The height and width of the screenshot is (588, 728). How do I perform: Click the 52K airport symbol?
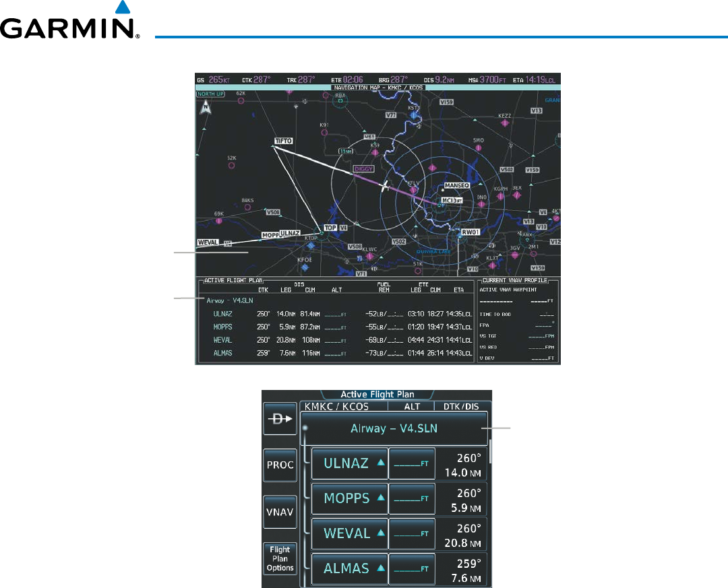coord(232,165)
